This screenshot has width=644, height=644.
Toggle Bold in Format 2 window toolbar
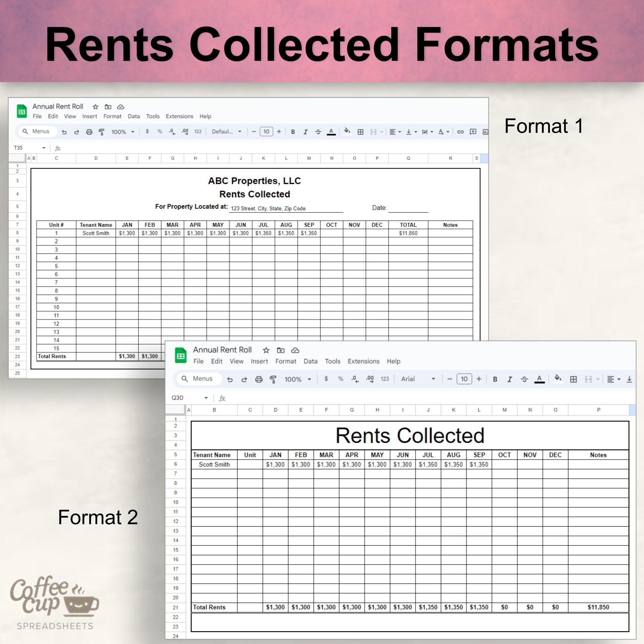point(495,379)
